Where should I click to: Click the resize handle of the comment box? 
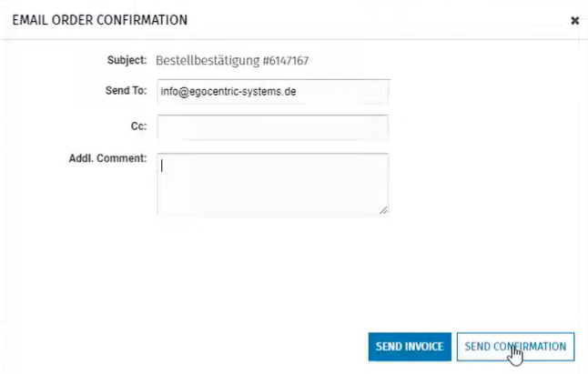(383, 210)
